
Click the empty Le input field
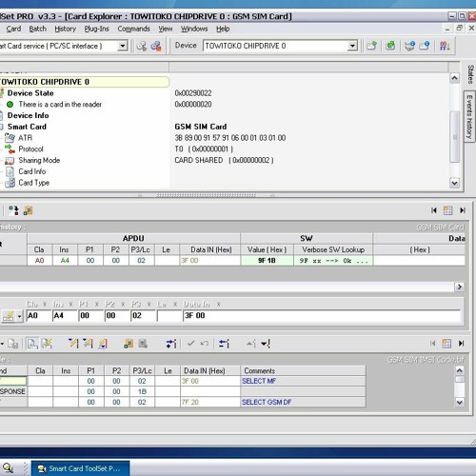coord(169,316)
